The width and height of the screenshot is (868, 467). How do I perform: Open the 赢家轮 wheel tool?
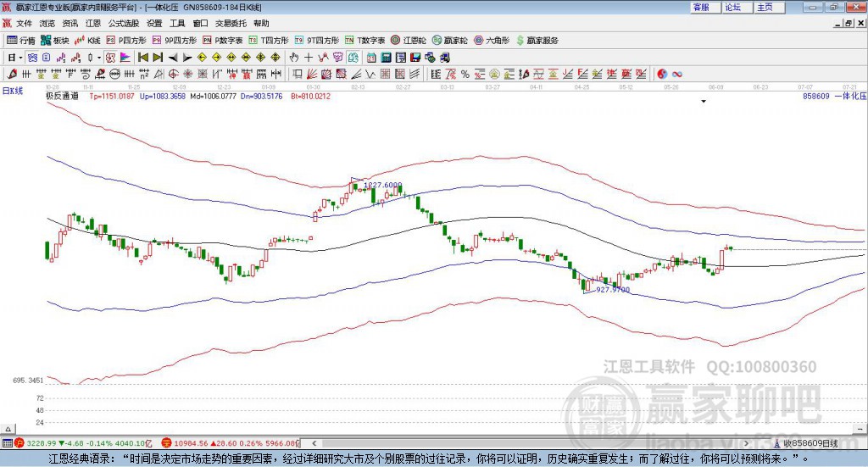(x=449, y=41)
